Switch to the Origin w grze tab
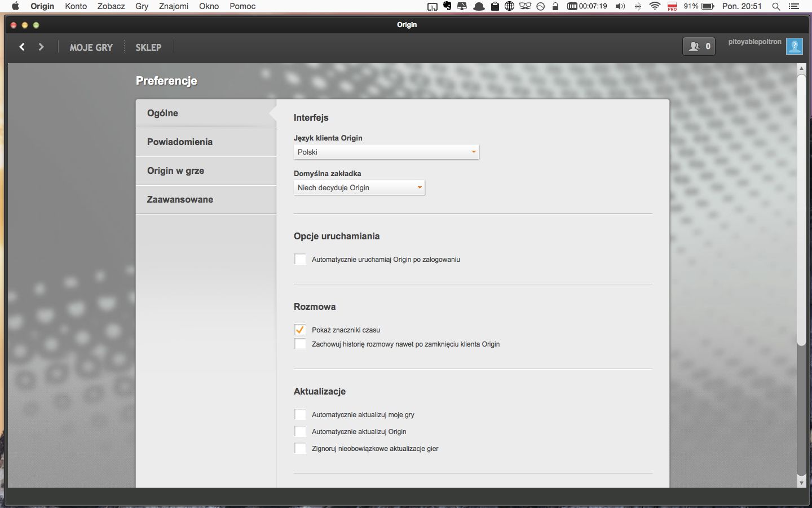 (x=206, y=170)
